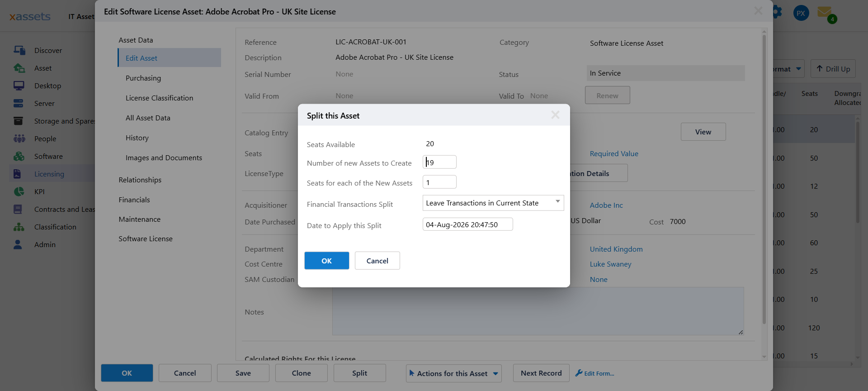Screen dimensions: 868x391
Task: Confirm split with dialog OK button
Action: [326, 261]
